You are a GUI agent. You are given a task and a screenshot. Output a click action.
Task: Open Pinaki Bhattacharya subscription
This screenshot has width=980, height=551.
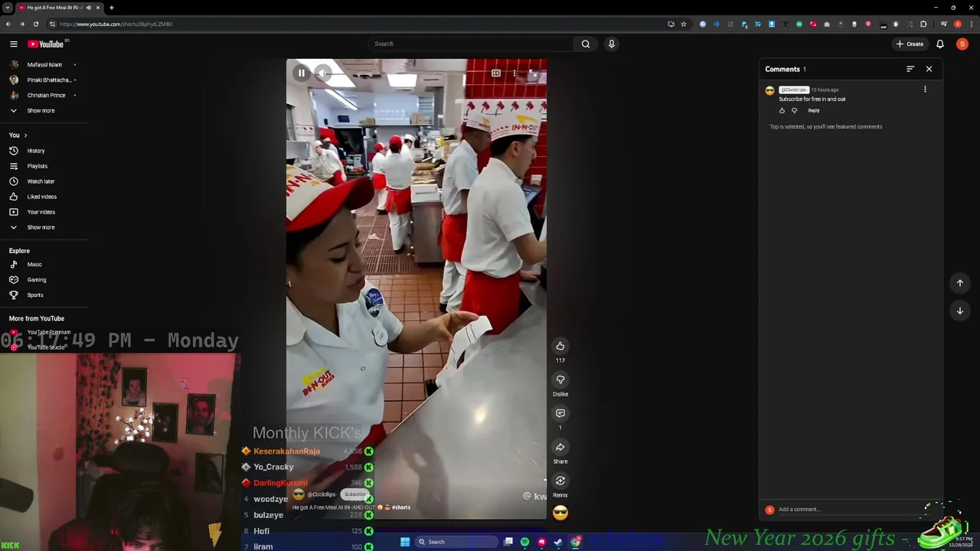click(43, 80)
